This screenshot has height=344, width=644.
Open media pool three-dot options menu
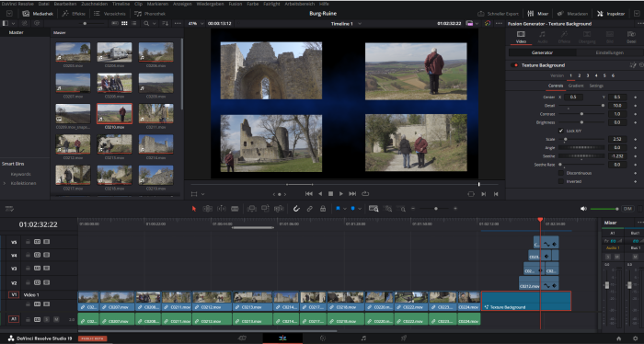(x=178, y=23)
